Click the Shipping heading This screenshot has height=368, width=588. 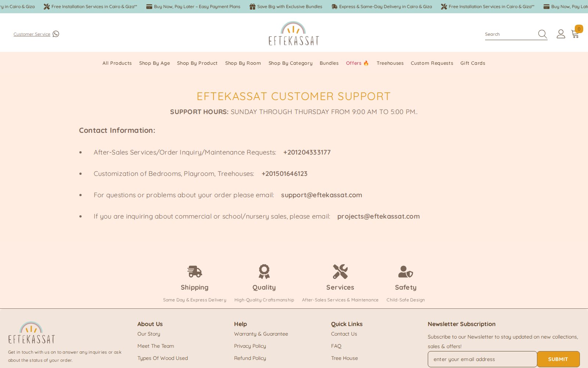pos(194,287)
